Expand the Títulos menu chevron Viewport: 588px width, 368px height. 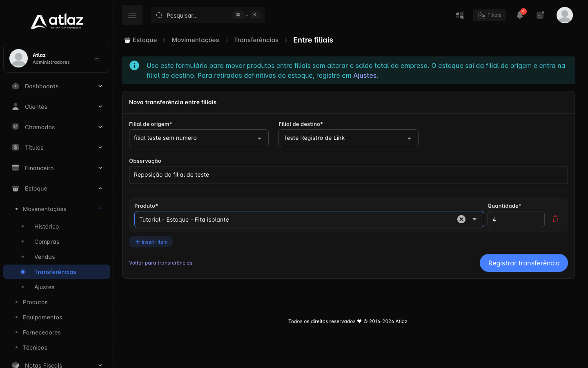[100, 148]
